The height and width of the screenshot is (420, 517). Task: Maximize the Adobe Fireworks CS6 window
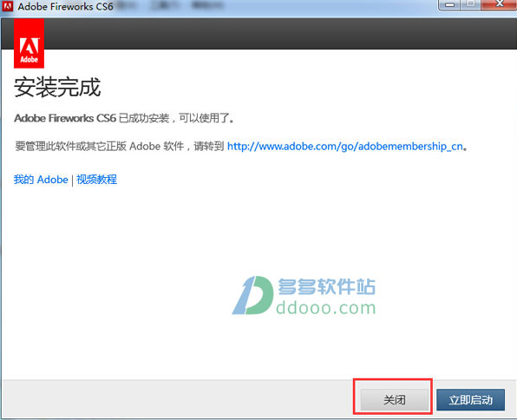click(471, 4)
